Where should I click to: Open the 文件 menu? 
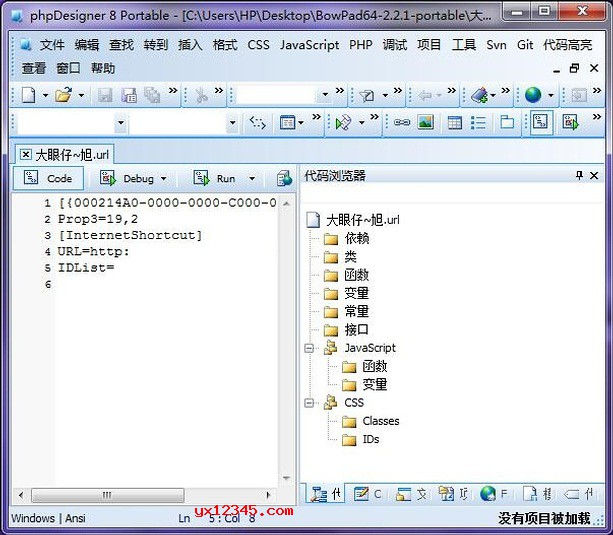[52, 45]
